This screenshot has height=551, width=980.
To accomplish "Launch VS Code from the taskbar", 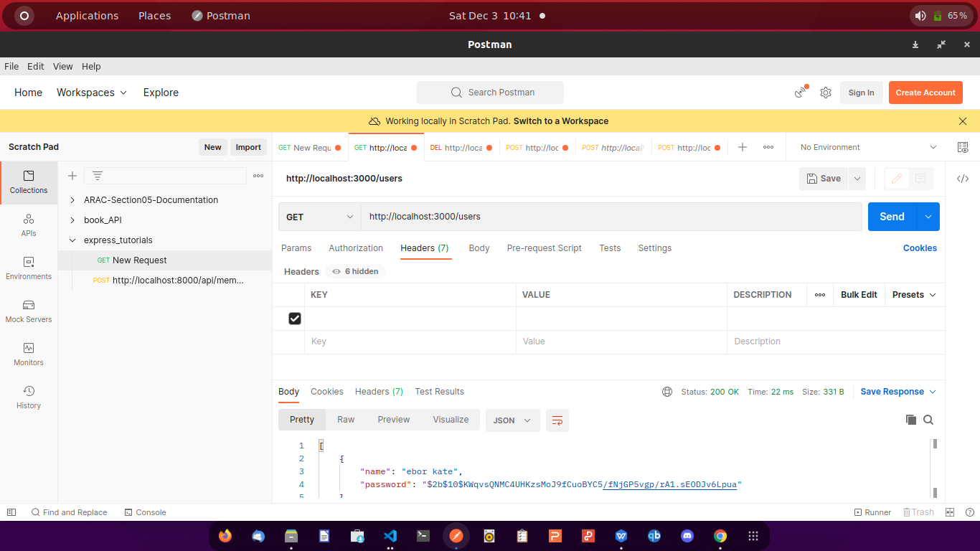I will pyautogui.click(x=390, y=535).
